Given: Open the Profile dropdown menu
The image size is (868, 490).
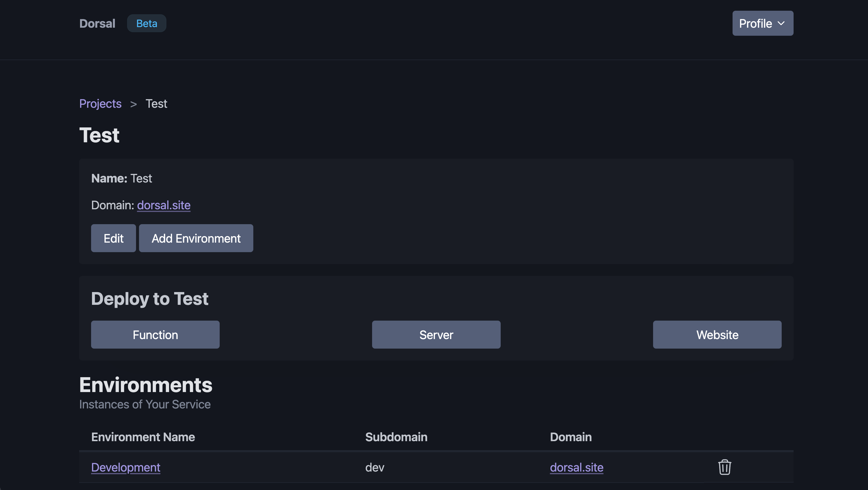Looking at the screenshot, I should [763, 24].
